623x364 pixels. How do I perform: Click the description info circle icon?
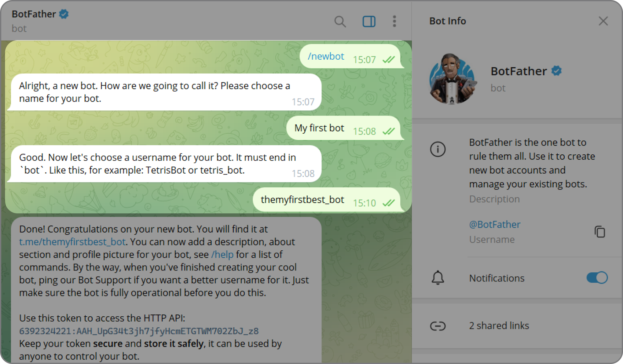[x=438, y=149]
